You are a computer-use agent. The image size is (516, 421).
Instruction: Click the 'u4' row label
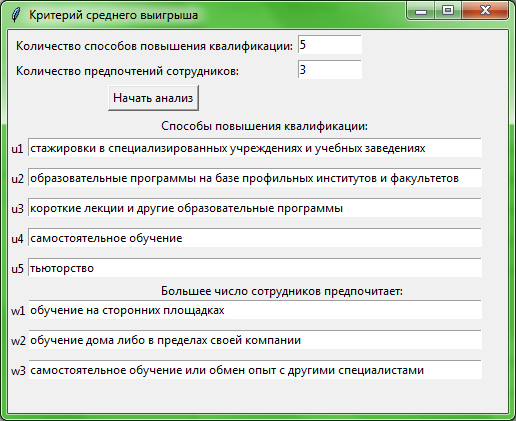coord(17,239)
